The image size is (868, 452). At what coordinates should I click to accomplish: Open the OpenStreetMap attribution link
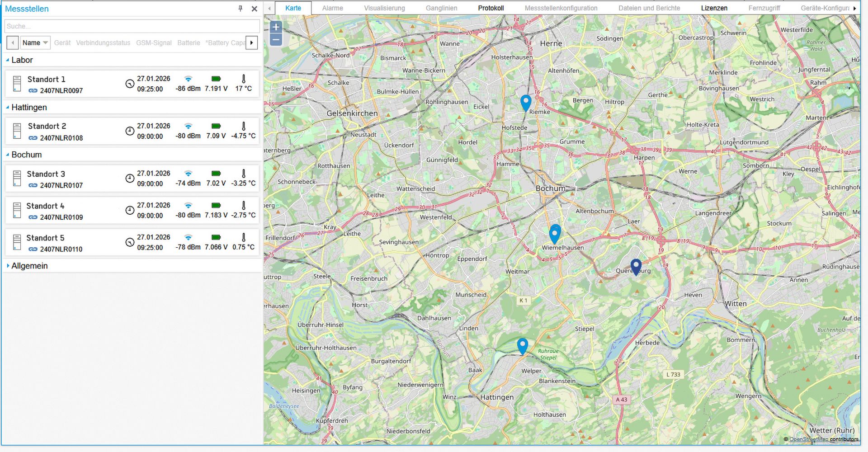[808, 439]
